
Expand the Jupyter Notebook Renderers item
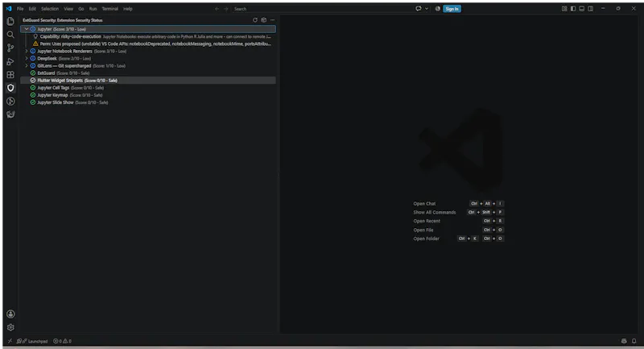pyautogui.click(x=27, y=51)
